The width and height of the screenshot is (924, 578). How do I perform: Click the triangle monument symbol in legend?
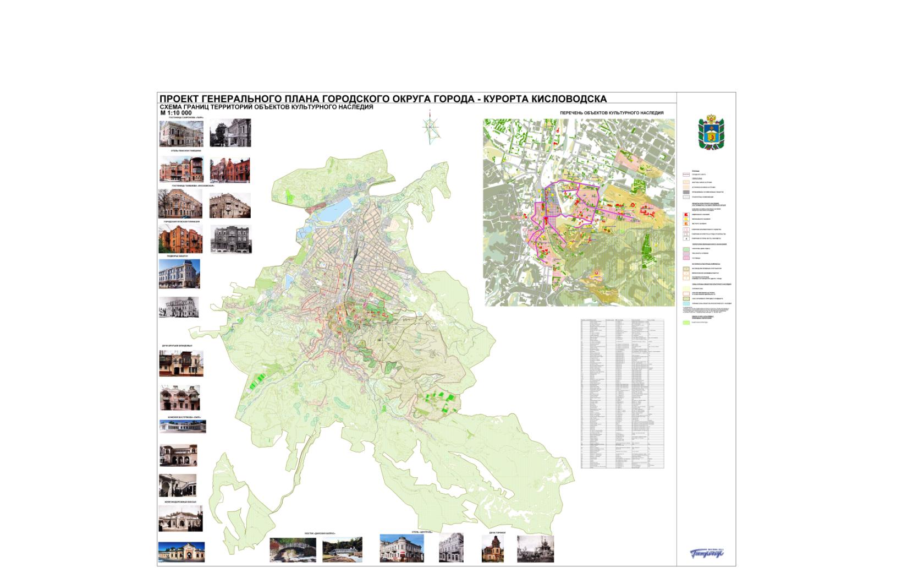click(685, 238)
